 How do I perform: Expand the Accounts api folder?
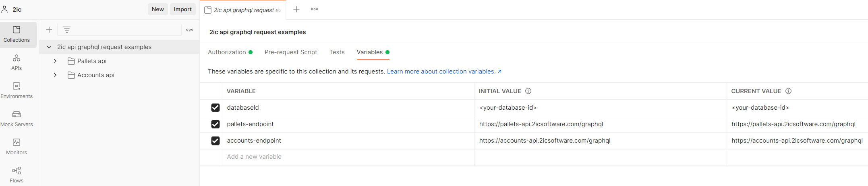pos(55,75)
